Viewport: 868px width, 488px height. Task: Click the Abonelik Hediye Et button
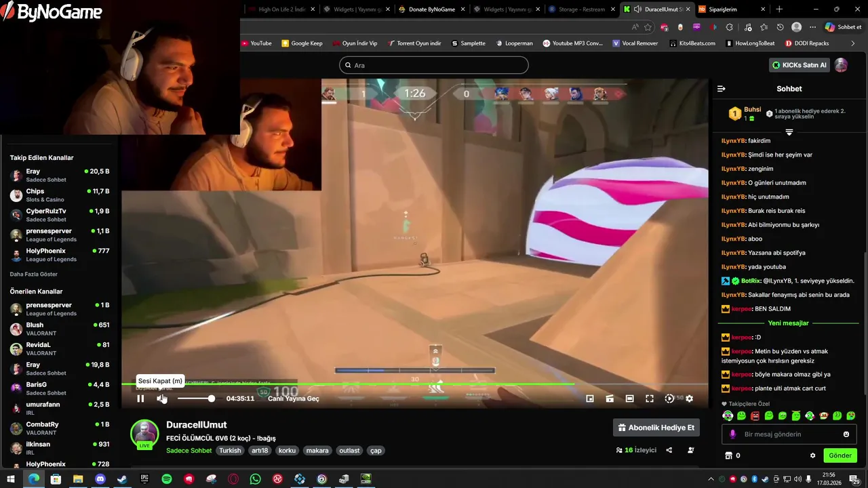pyautogui.click(x=656, y=428)
